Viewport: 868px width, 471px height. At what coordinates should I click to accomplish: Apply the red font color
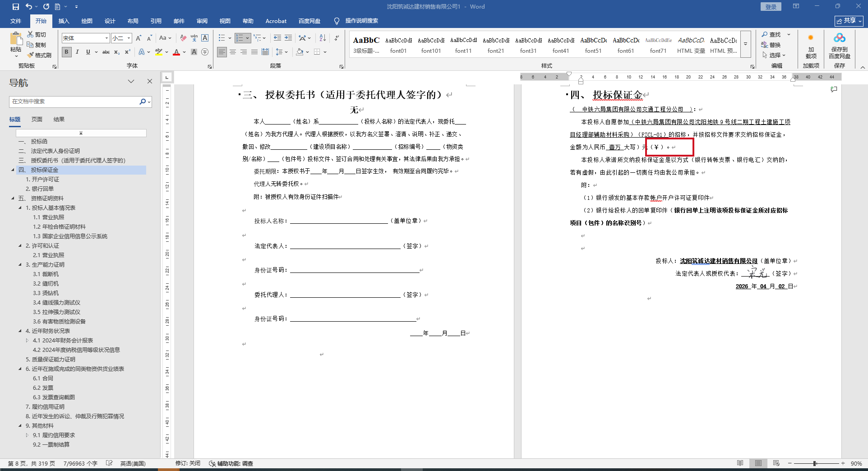coord(176,52)
